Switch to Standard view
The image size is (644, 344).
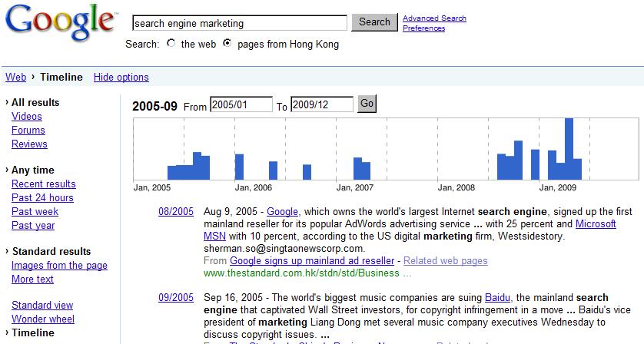tap(42, 306)
